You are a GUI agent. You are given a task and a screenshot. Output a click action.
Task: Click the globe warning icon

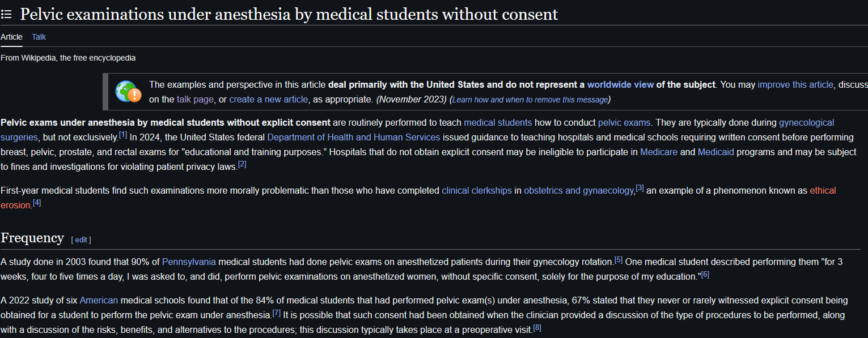(x=128, y=91)
